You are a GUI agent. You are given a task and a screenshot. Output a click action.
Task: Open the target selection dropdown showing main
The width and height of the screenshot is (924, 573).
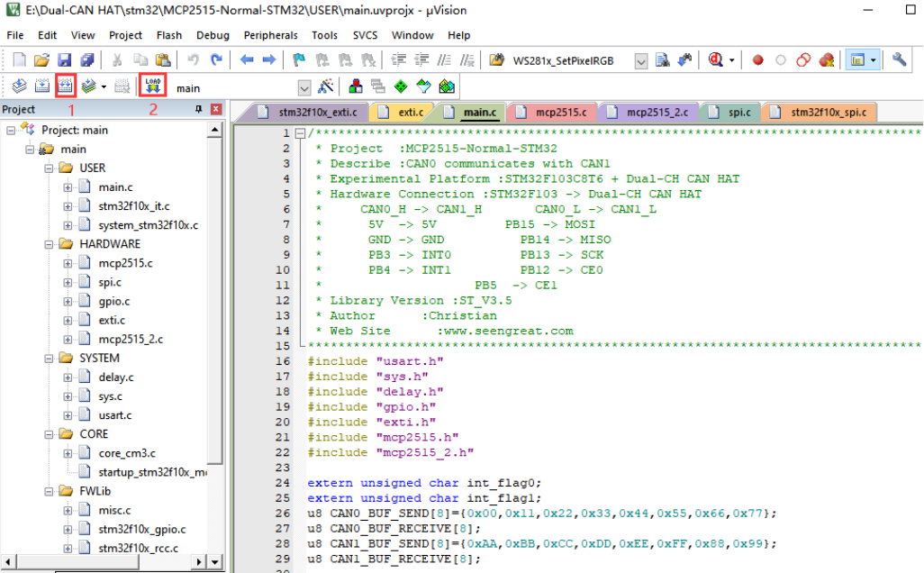pyautogui.click(x=303, y=87)
